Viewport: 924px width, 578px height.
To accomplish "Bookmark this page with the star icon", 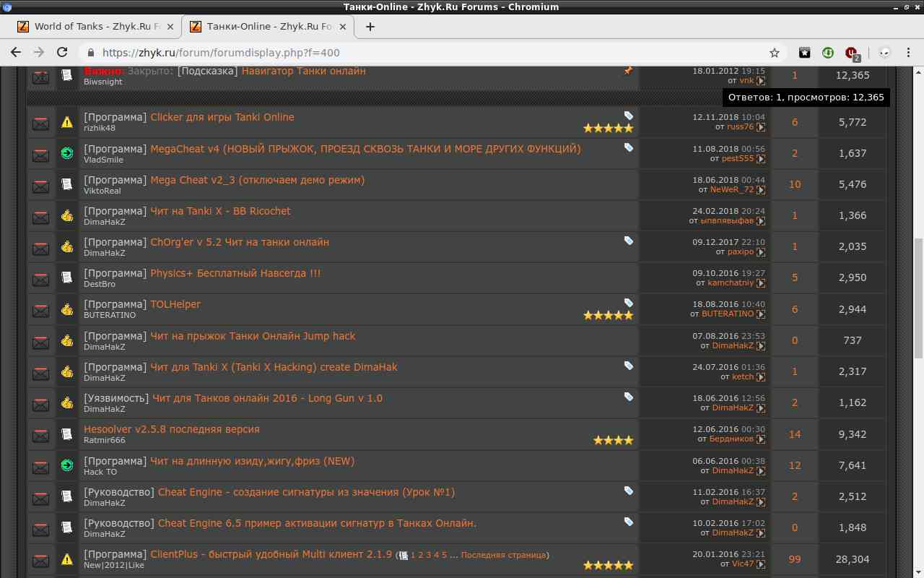I will pos(775,53).
